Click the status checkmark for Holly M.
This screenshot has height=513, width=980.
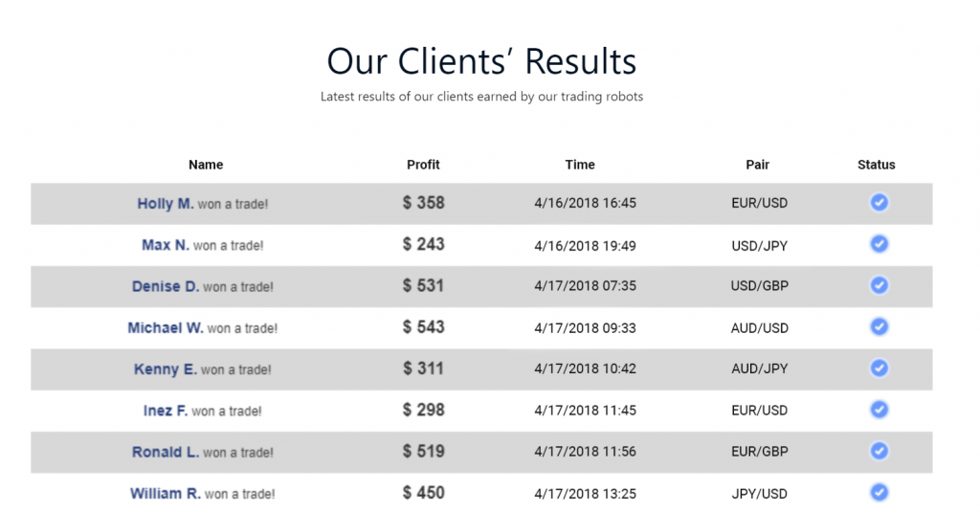pyautogui.click(x=879, y=202)
